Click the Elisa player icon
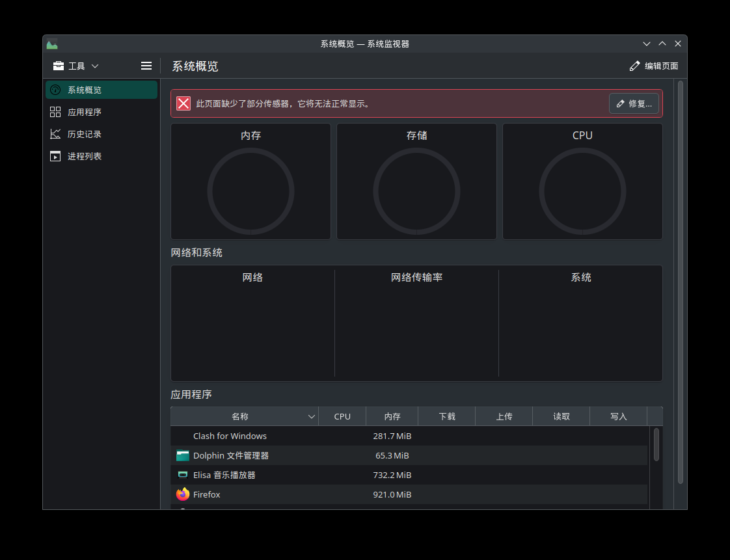Screen dimensions: 730x560 [x=183, y=475]
